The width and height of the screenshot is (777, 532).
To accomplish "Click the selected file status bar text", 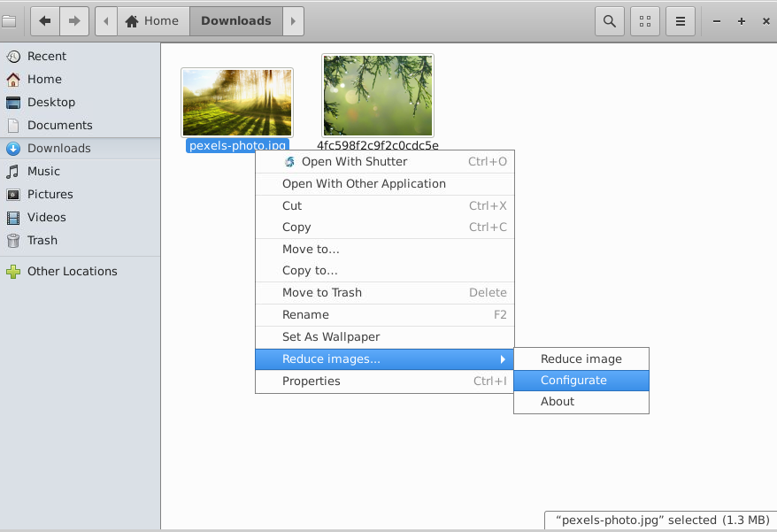I will click(663, 520).
